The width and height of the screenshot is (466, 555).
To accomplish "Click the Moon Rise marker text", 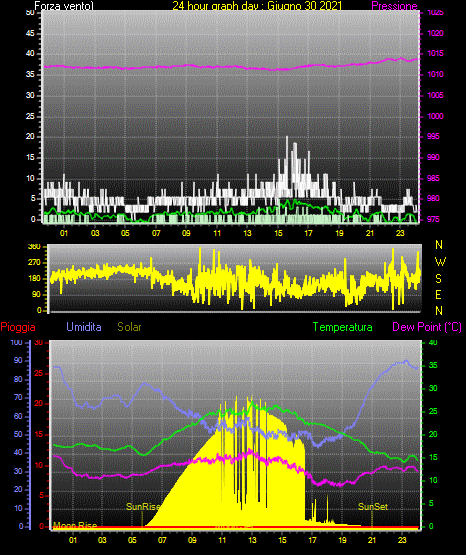I will (75, 525).
